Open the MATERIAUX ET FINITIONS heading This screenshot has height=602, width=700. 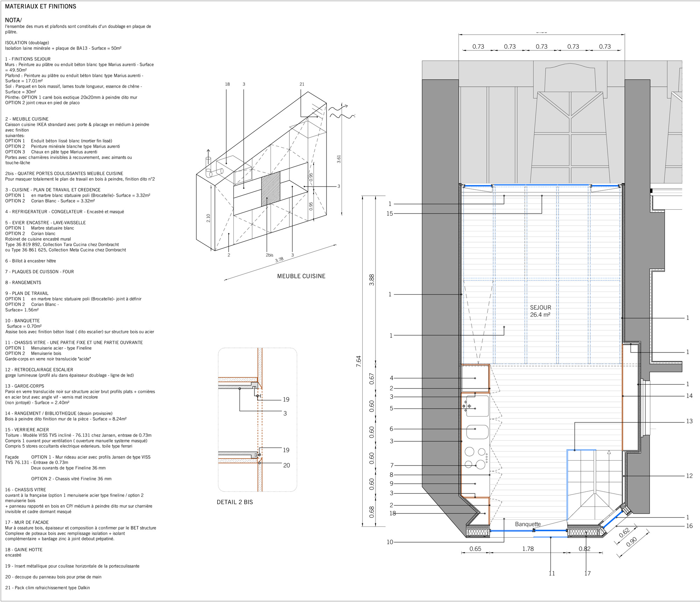(40, 6)
